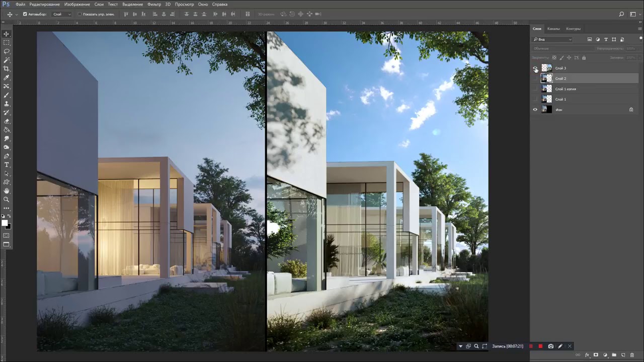This screenshot has height=362, width=644.
Task: Expand the recorder toolbar dropdown arrow
Action: click(x=460, y=346)
